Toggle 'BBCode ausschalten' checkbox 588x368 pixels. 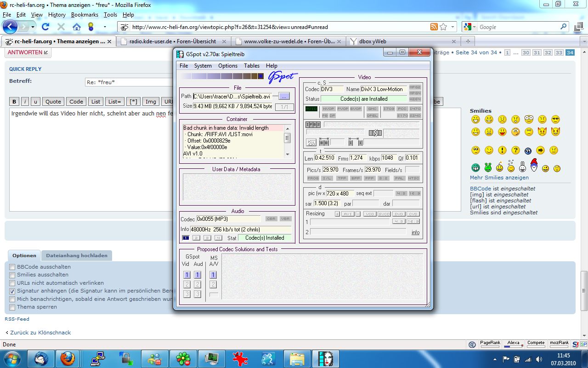point(12,267)
